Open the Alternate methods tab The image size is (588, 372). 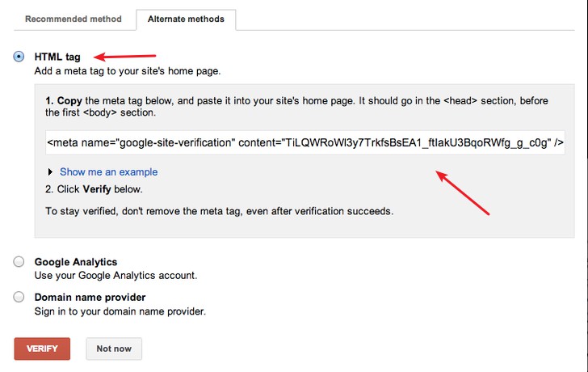pyautogui.click(x=186, y=19)
